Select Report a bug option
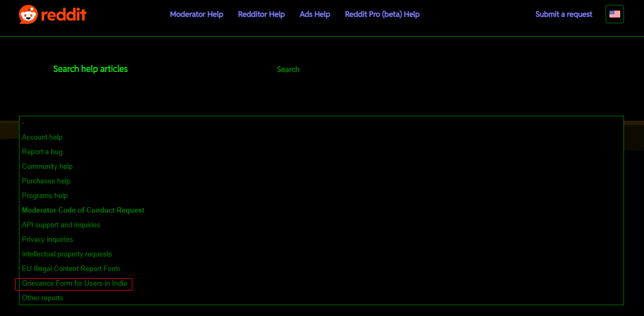 321,152
